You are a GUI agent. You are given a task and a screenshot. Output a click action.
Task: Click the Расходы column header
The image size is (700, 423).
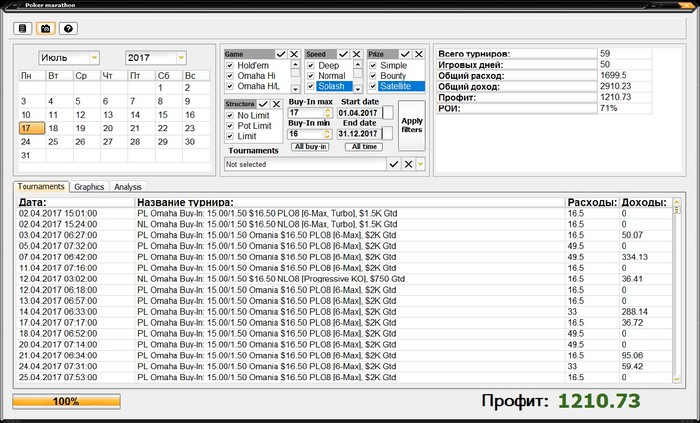tap(592, 203)
